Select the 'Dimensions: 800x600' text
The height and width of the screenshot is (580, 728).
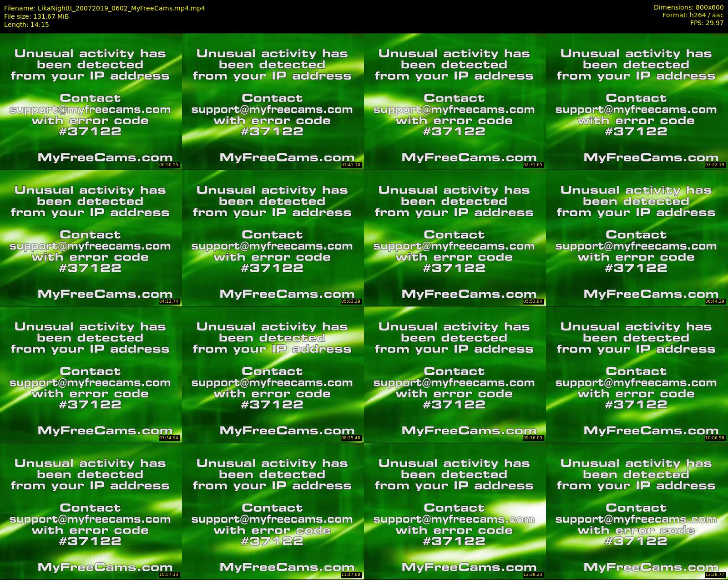(688, 7)
